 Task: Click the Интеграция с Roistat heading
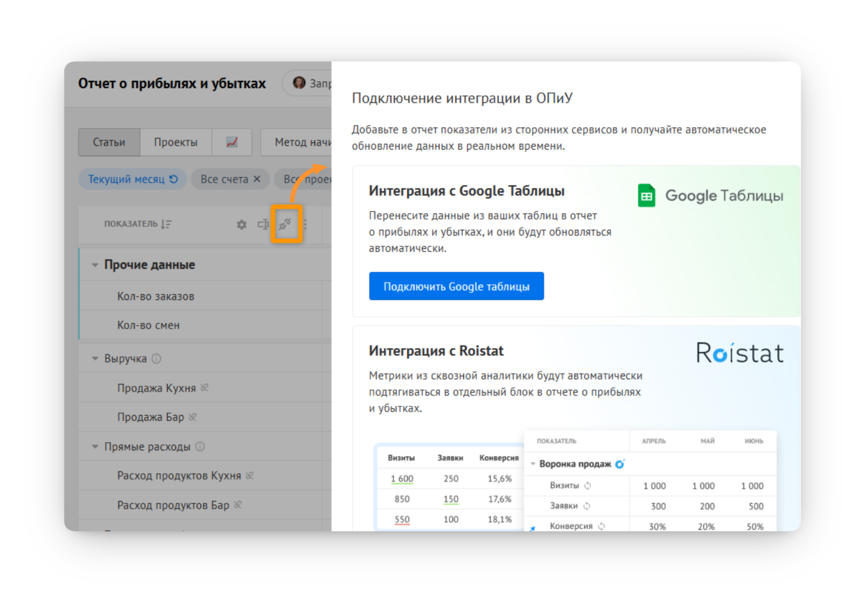coord(436,351)
